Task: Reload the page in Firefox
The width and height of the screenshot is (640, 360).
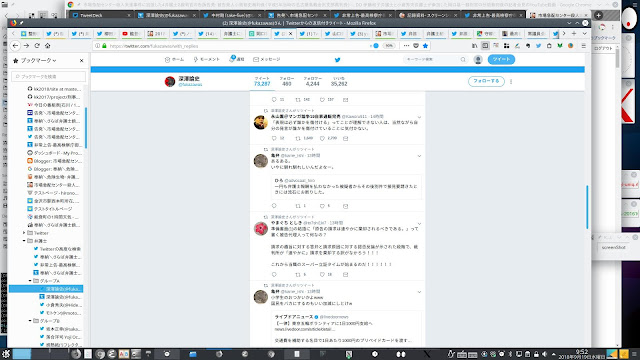Action: [37, 46]
